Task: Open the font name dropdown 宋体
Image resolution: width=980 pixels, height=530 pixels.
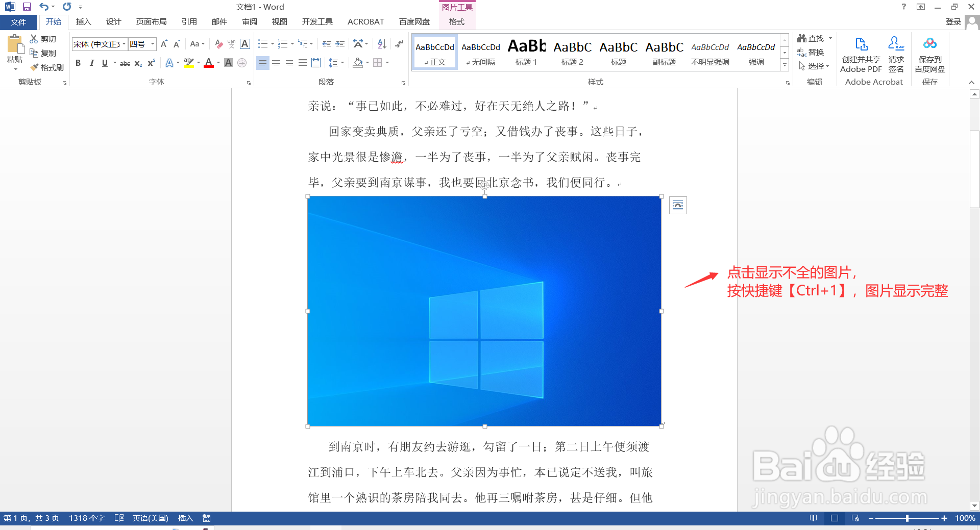Action: pyautogui.click(x=124, y=44)
